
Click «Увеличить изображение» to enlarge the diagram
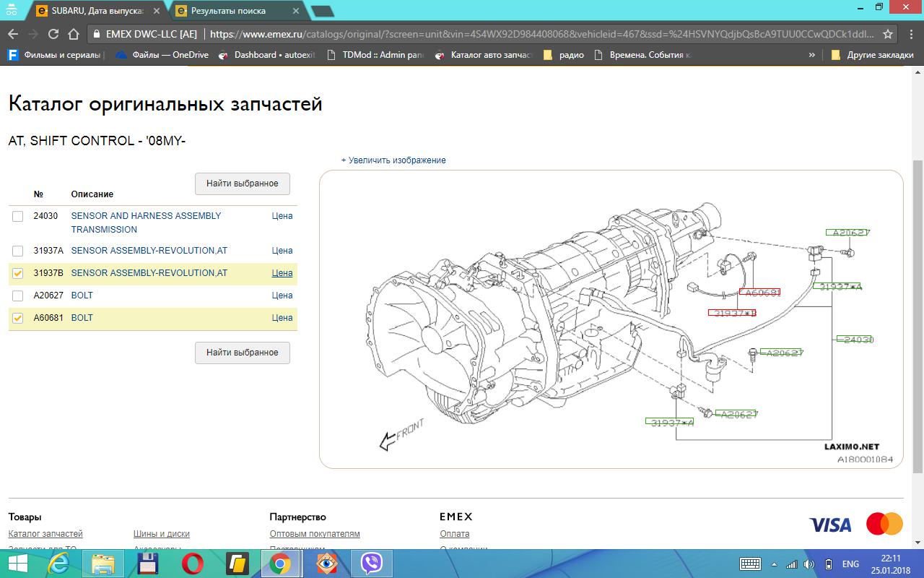pos(393,160)
